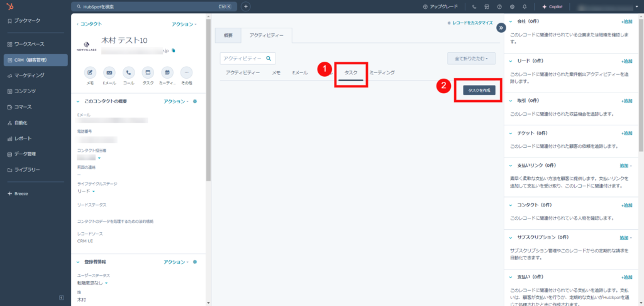Open the ライフサイクルステージ リード dropdown
Viewport: 644px width, 306px height.
click(86, 191)
